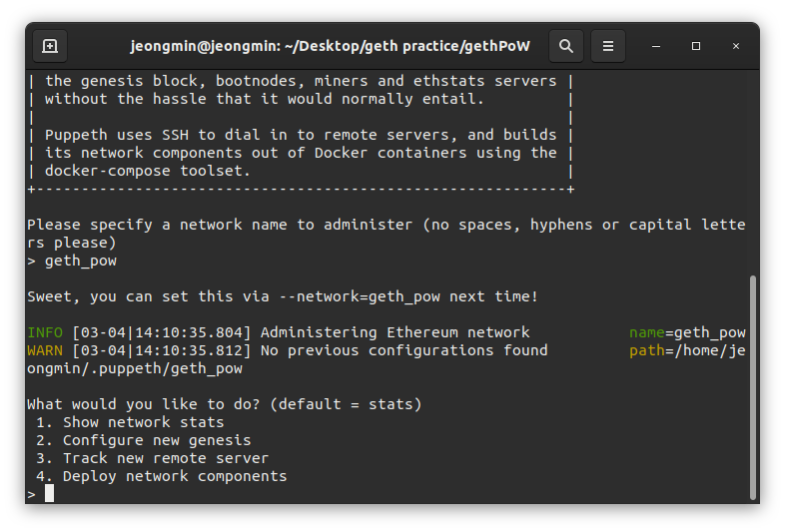Click the prompt cursor on the last line
Image resolution: width=785 pixels, height=532 pixels.
(x=49, y=494)
